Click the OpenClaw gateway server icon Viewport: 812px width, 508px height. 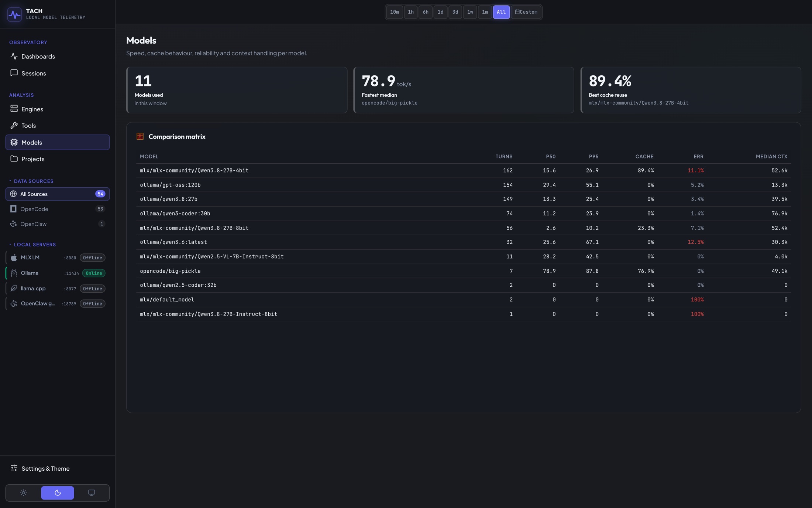tap(14, 303)
